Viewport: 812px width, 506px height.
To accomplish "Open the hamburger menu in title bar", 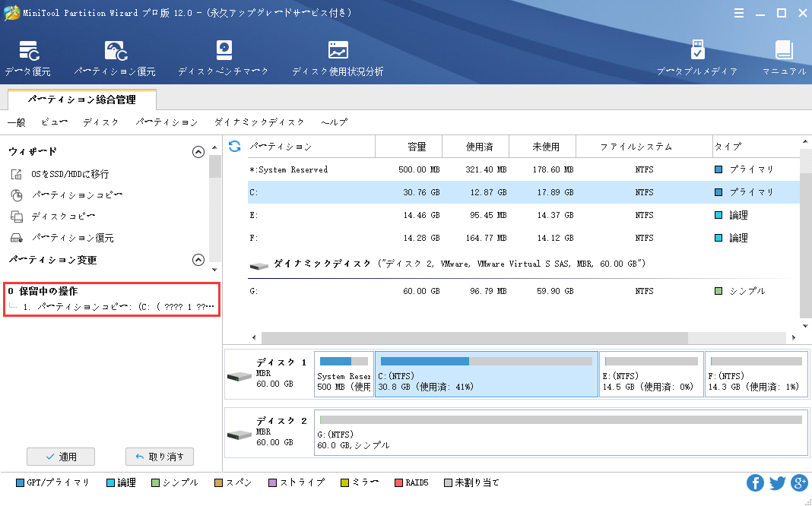I will point(740,13).
